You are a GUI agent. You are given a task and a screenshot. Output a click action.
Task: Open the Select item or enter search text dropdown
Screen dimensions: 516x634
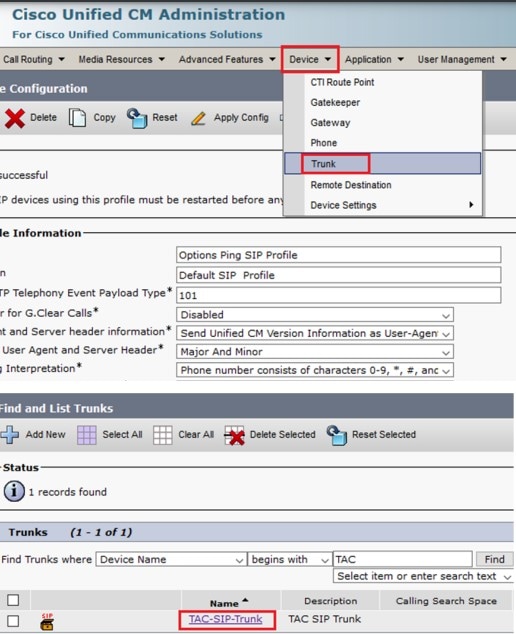(423, 576)
